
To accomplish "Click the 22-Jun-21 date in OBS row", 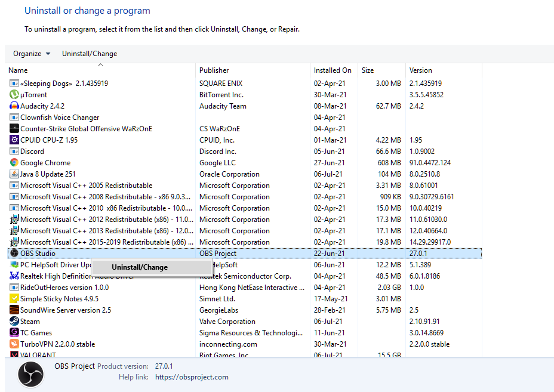I will 330,253.
